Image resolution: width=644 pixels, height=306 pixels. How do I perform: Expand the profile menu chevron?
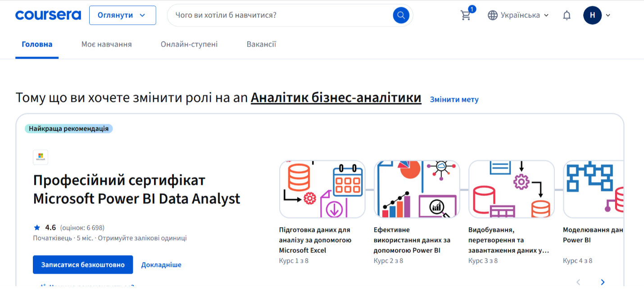tap(608, 15)
